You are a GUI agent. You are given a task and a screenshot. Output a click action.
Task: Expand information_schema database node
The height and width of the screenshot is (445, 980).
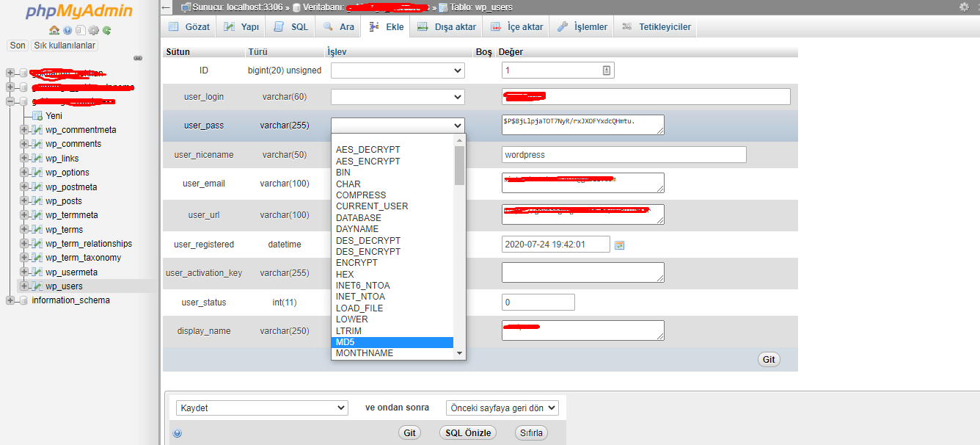pyautogui.click(x=10, y=300)
